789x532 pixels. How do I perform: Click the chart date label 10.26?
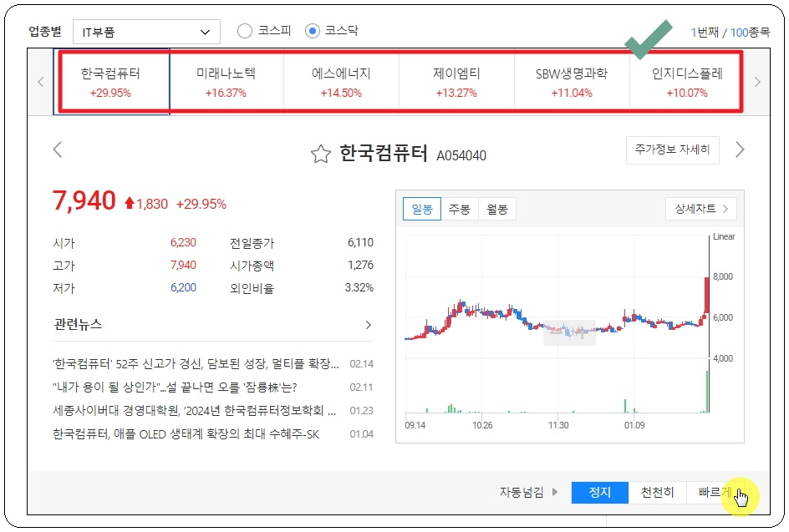point(482,425)
